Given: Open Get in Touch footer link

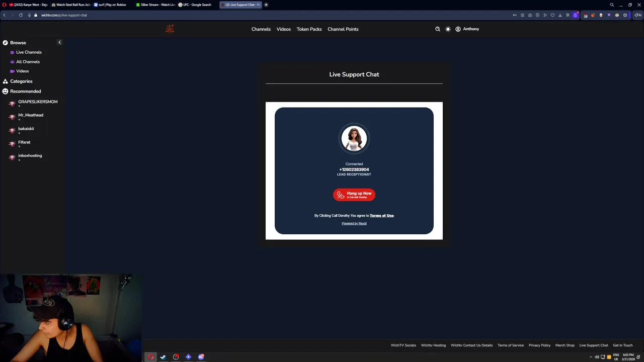Looking at the screenshot, I should (x=623, y=345).
